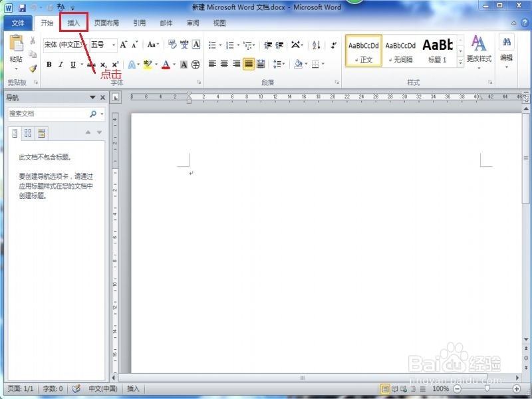
Task: Click the zoom slider handle
Action: 487,388
